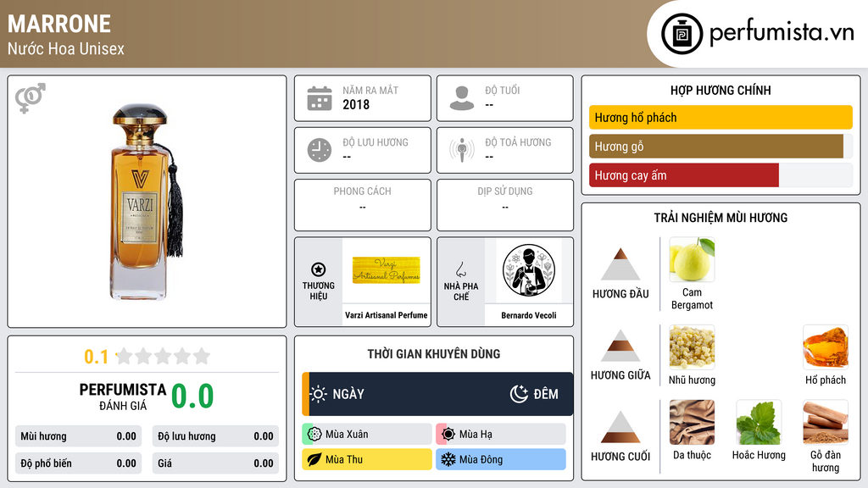Click the sun icon for Mùa Hạ
Screen dimensions: 868x488
coord(448,435)
